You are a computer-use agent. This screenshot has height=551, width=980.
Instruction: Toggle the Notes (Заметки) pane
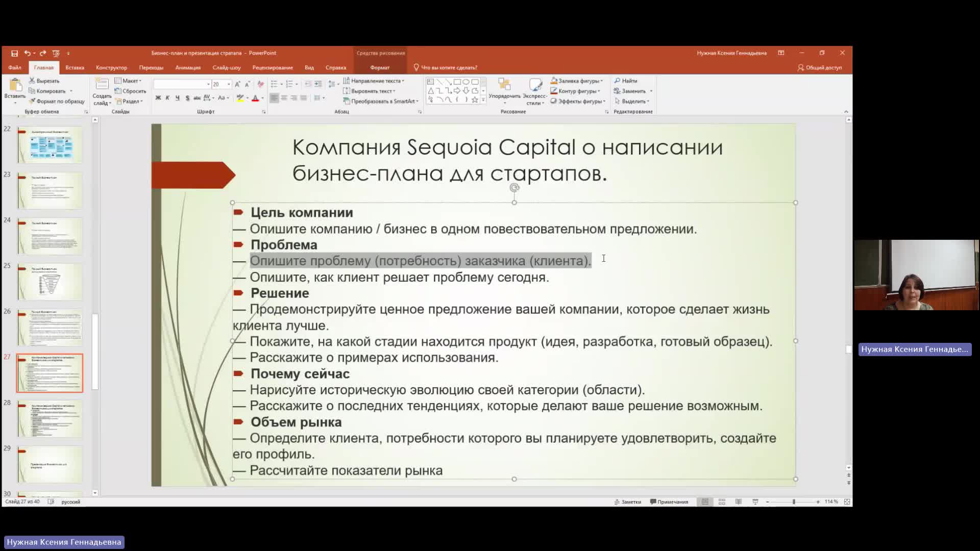628,502
